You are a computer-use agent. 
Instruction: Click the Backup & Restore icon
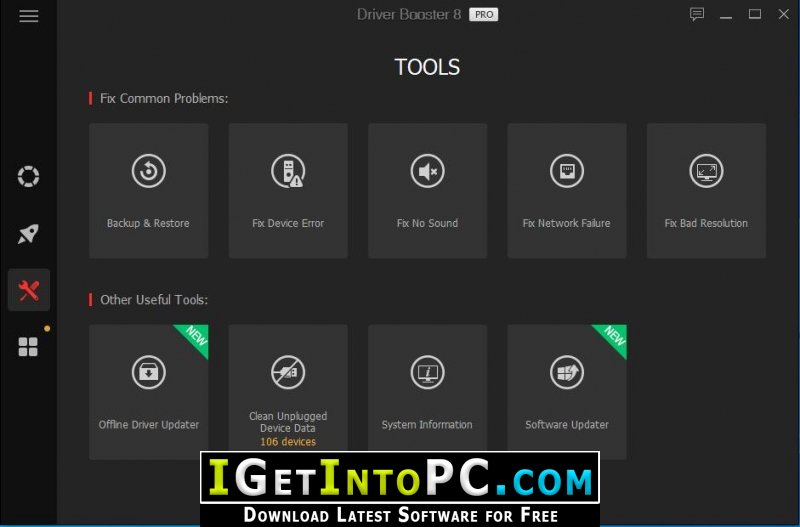pyautogui.click(x=148, y=171)
